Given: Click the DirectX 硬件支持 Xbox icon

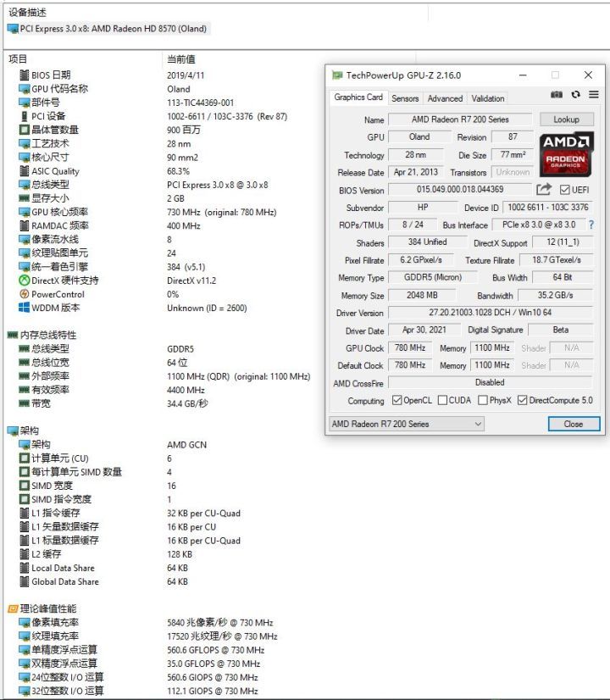Looking at the screenshot, I should coord(24,281).
